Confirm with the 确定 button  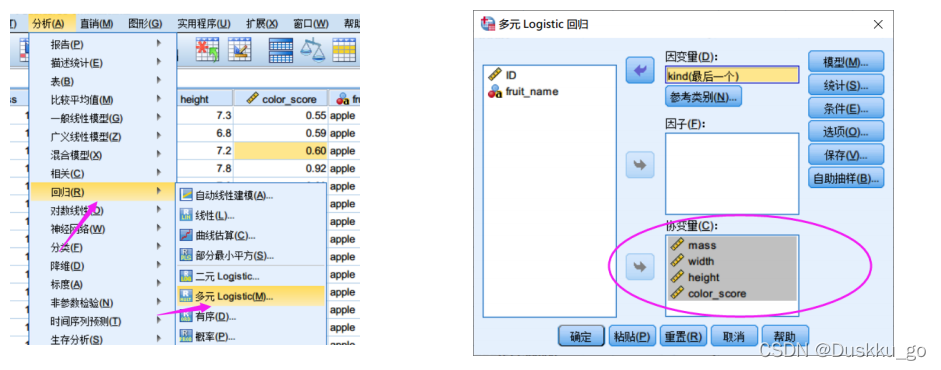[x=581, y=336]
